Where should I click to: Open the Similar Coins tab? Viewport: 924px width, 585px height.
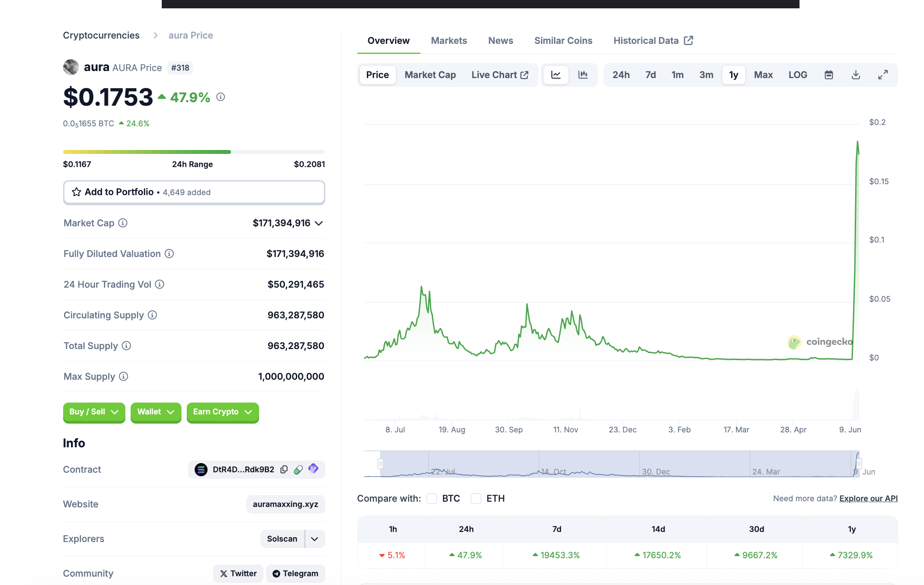coord(563,41)
